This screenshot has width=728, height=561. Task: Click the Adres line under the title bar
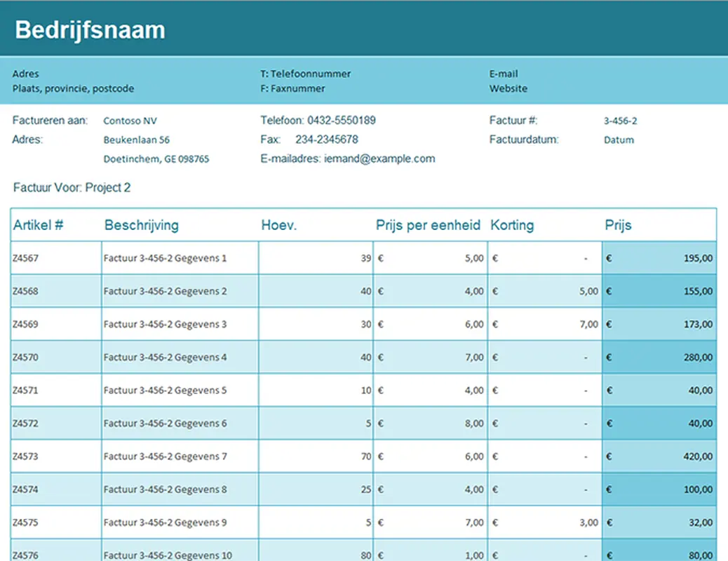[25, 74]
